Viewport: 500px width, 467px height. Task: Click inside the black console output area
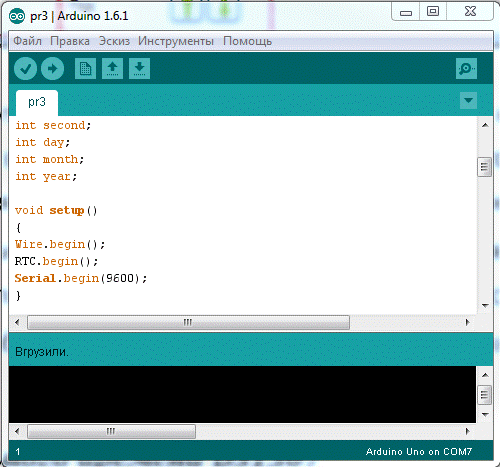tap(242, 394)
